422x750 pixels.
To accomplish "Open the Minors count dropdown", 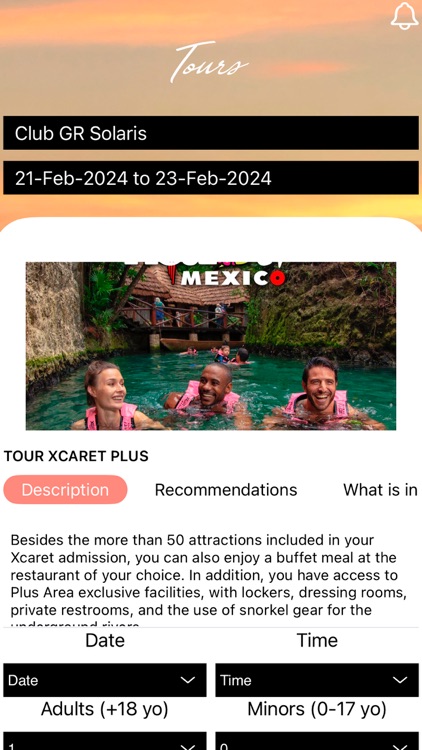I will pyautogui.click(x=317, y=741).
